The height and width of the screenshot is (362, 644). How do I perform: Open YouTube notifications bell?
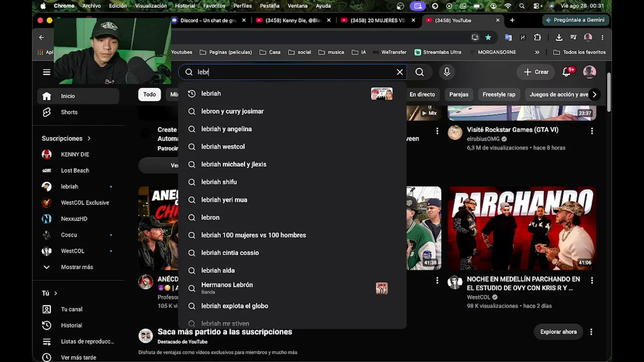pyautogui.click(x=567, y=72)
